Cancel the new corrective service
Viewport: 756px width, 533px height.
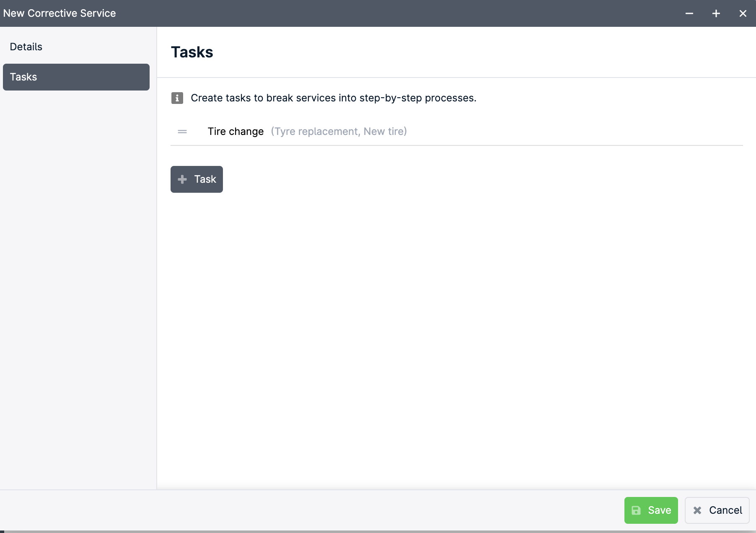pyautogui.click(x=717, y=510)
